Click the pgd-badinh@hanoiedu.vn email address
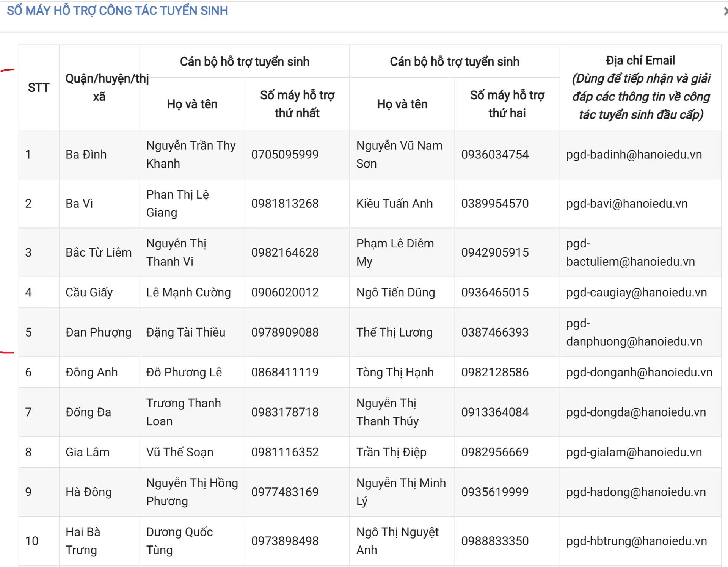 pyautogui.click(x=634, y=155)
